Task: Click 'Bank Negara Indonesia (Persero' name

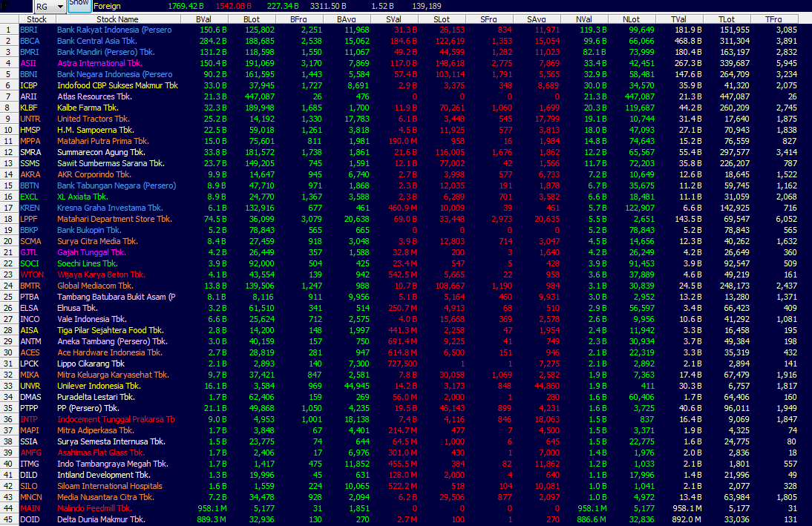Action: (x=114, y=74)
